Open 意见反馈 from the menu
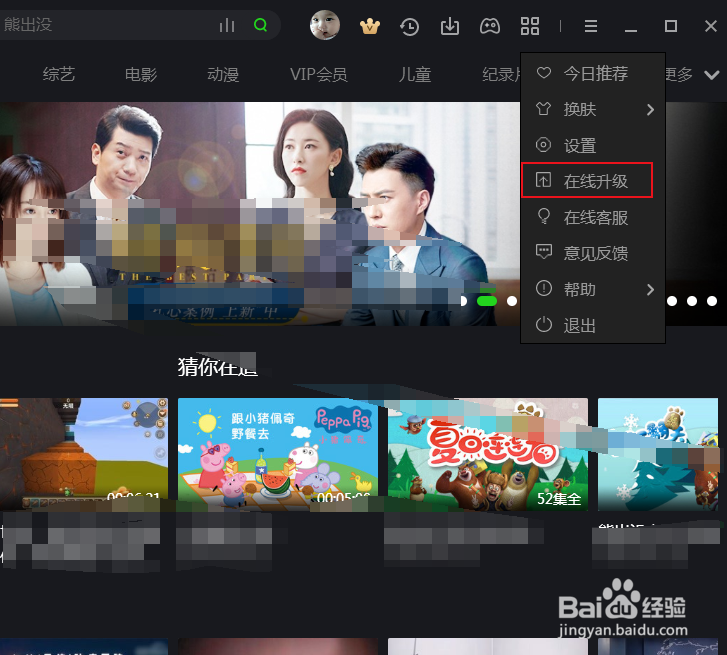727x655 pixels. tap(593, 253)
